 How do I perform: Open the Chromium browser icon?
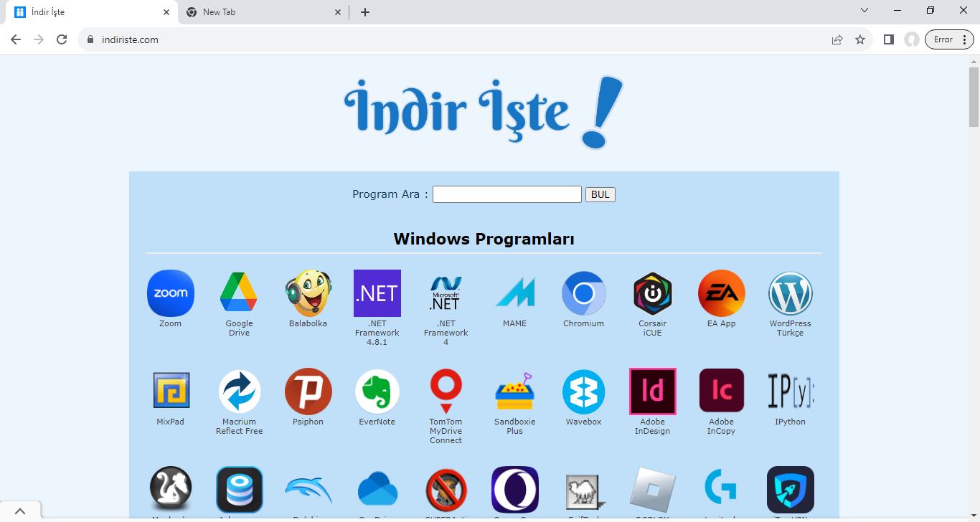coord(583,293)
